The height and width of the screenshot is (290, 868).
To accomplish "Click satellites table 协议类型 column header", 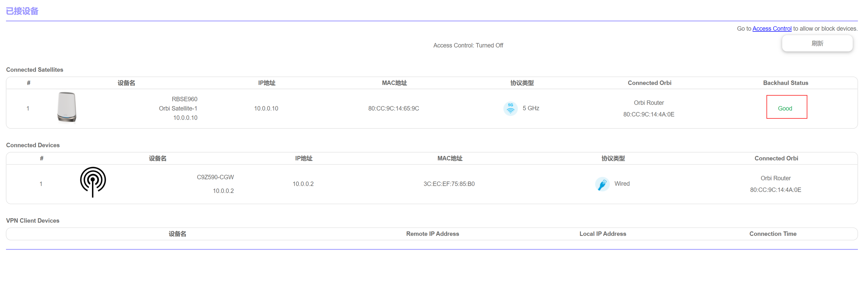I will point(522,83).
